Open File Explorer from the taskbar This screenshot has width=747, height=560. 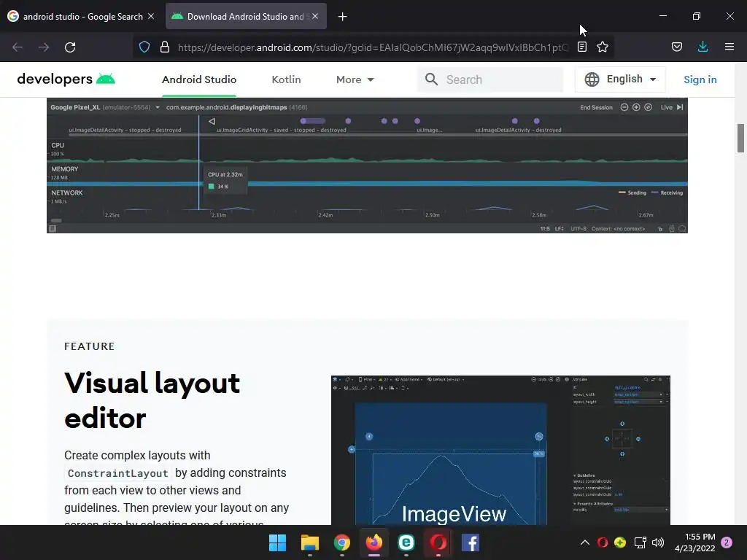(x=309, y=542)
